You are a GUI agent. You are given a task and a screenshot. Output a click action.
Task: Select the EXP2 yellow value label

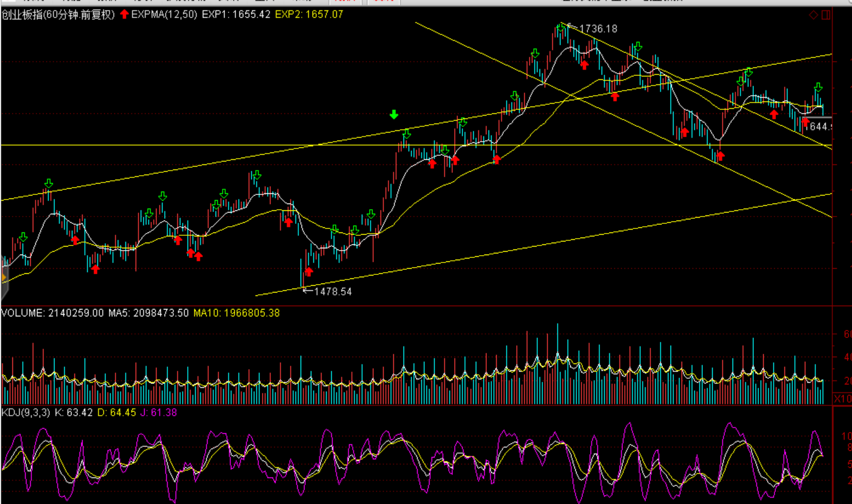pos(309,14)
